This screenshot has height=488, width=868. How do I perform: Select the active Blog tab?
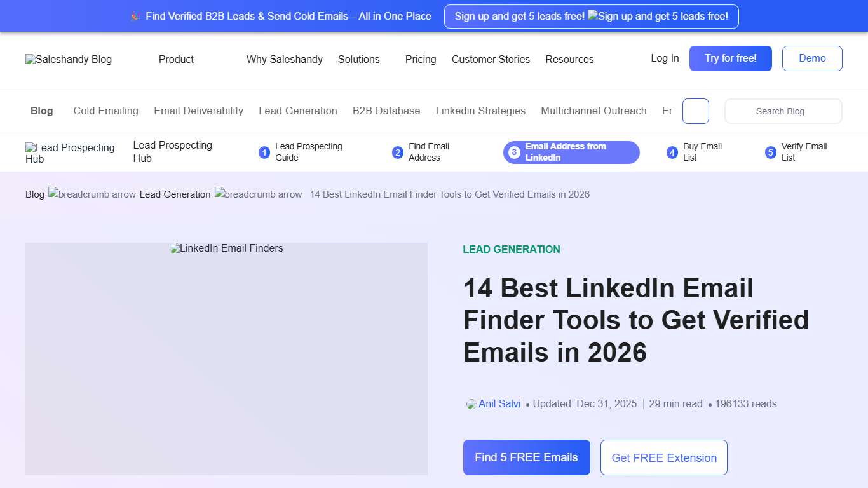coord(41,111)
